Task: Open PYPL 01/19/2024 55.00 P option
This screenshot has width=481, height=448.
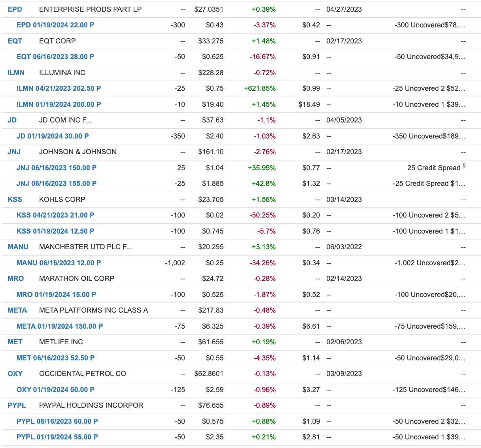Action: coord(57,437)
